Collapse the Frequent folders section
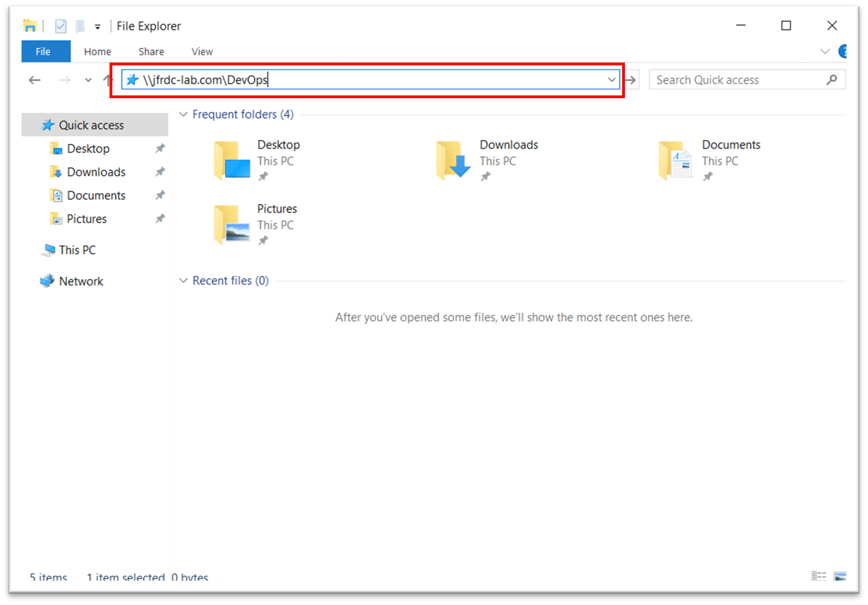 point(183,114)
